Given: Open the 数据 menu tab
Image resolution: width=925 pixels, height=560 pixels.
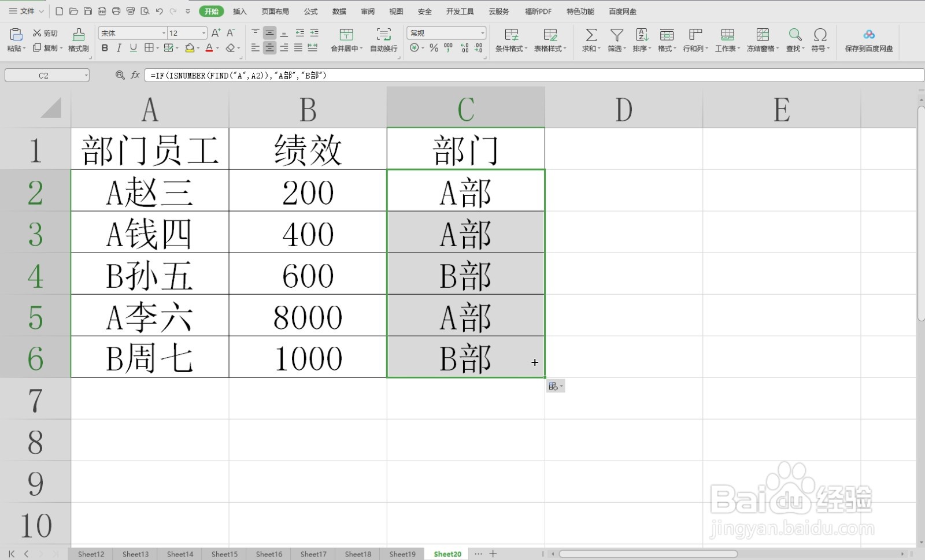Looking at the screenshot, I should click(x=339, y=11).
